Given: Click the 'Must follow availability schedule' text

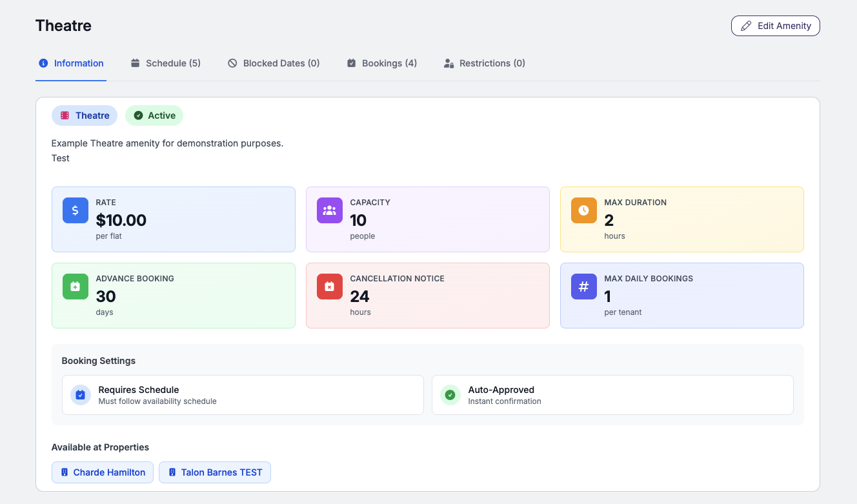Looking at the screenshot, I should coord(157,401).
